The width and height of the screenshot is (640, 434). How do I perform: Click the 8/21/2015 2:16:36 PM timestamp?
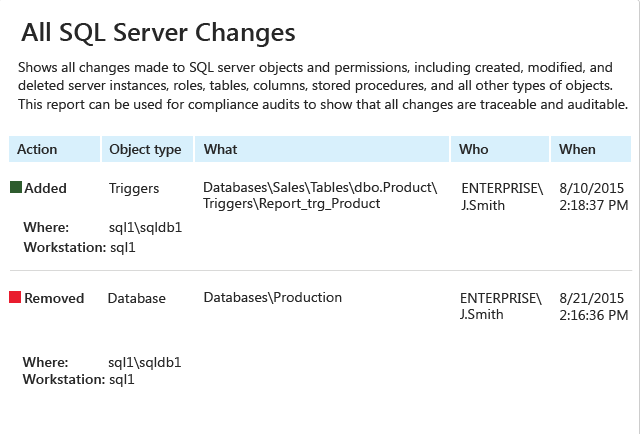593,306
